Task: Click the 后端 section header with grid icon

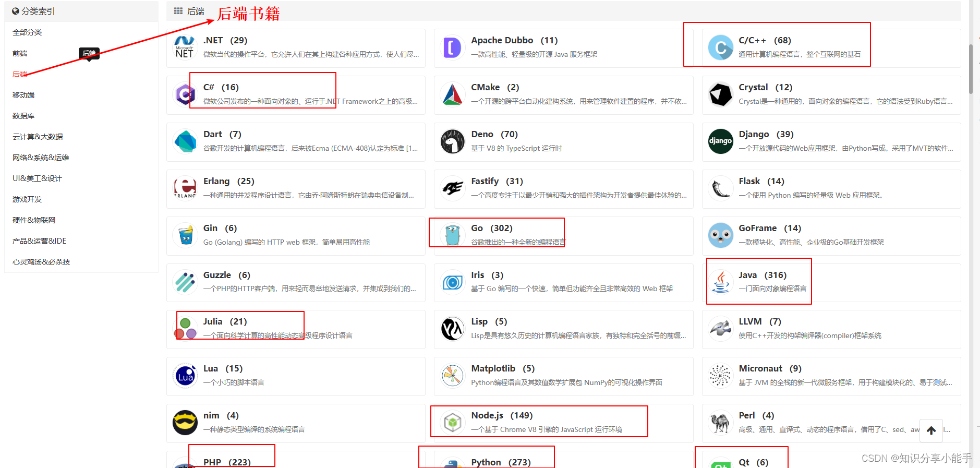Action: pyautogui.click(x=189, y=11)
